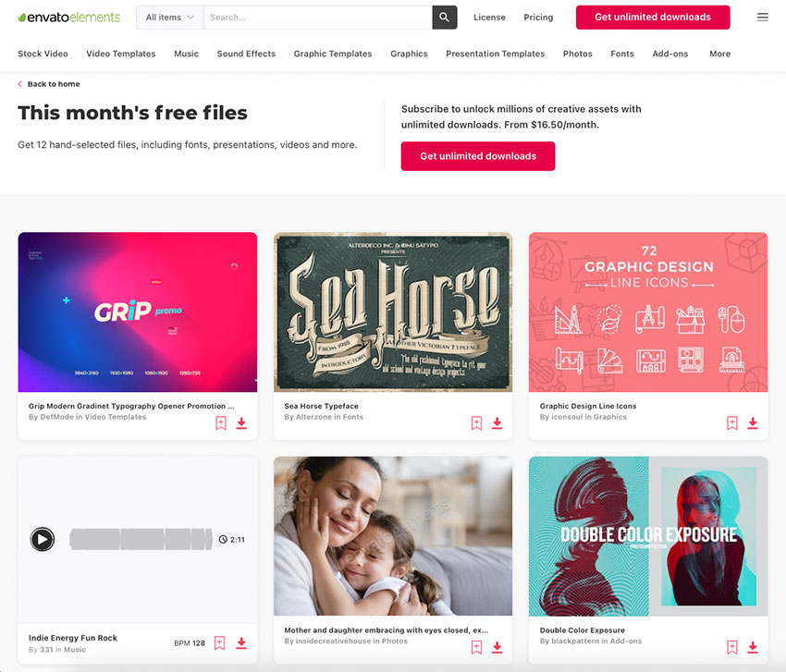
Task: Open the hamburger menu icon
Action: click(x=763, y=17)
